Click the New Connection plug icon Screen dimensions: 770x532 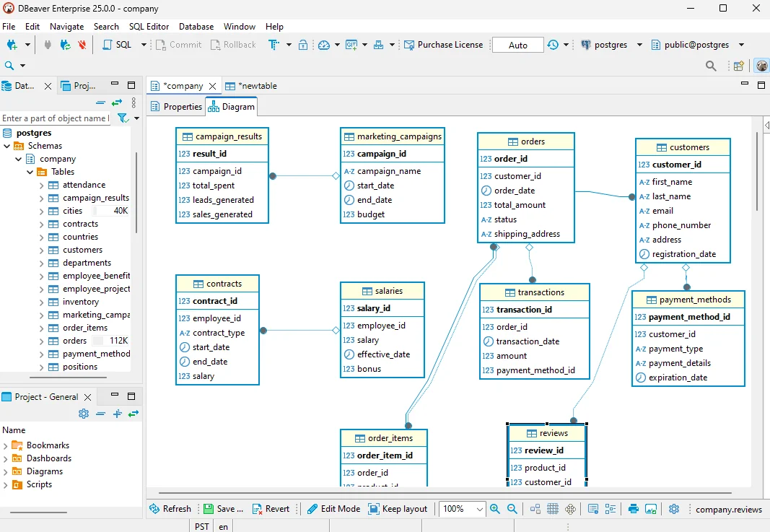click(12, 45)
